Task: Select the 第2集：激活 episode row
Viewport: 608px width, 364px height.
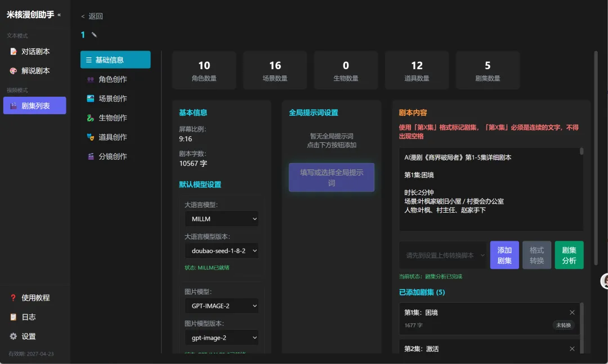Action: pos(489,348)
